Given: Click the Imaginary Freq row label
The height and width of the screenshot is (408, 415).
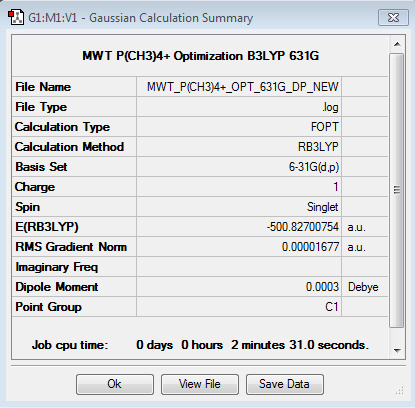Looking at the screenshot, I should point(57,267).
